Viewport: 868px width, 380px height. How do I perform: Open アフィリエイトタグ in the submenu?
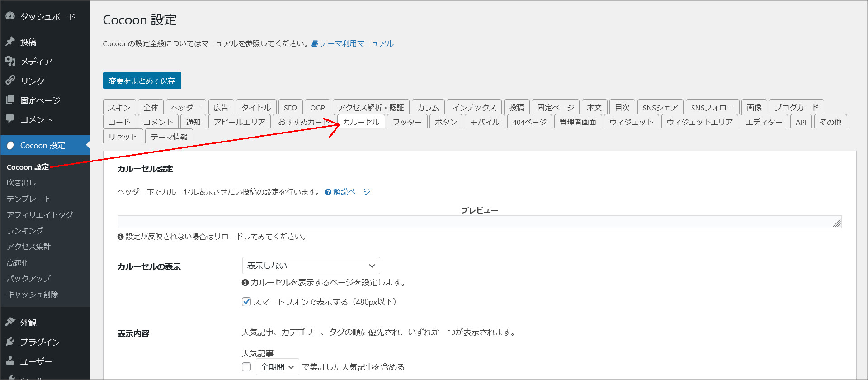point(40,214)
